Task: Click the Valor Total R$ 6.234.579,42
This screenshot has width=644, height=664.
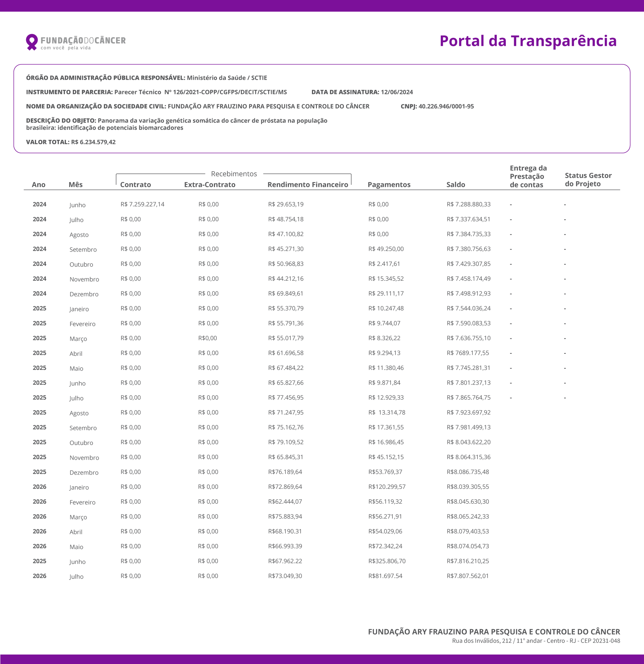Action: [71, 142]
